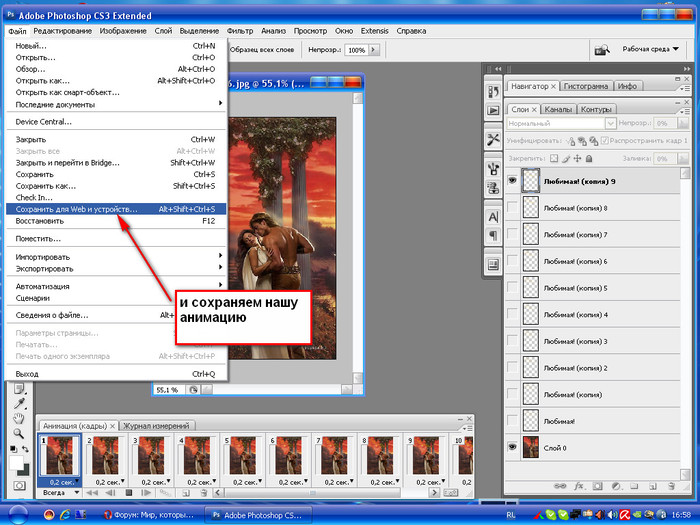Open the Изображение menu
Viewport: 700px width, 525px height.
pos(123,31)
